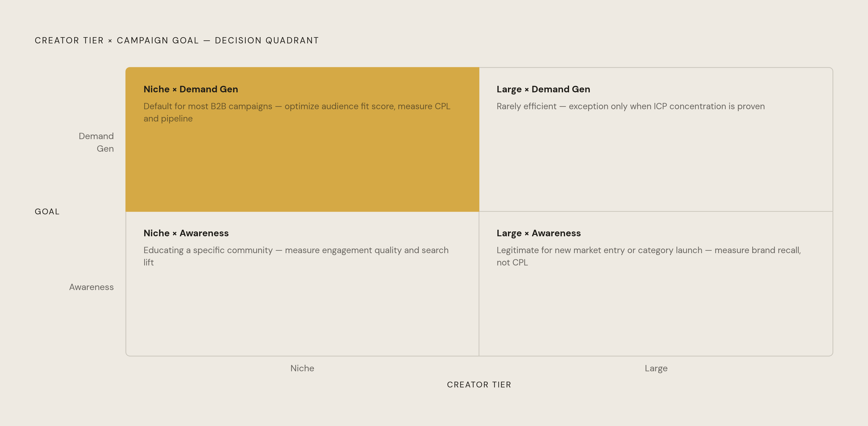Select the 'Niche × Awareness' quadrant heading
The height and width of the screenshot is (426, 868).
pyautogui.click(x=186, y=233)
